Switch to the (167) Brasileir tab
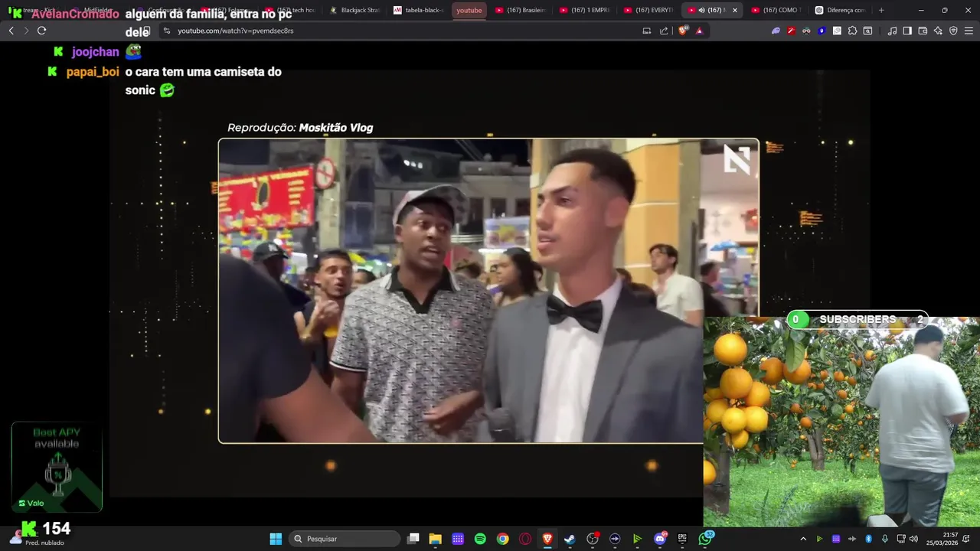The image size is (980, 551). point(521,10)
